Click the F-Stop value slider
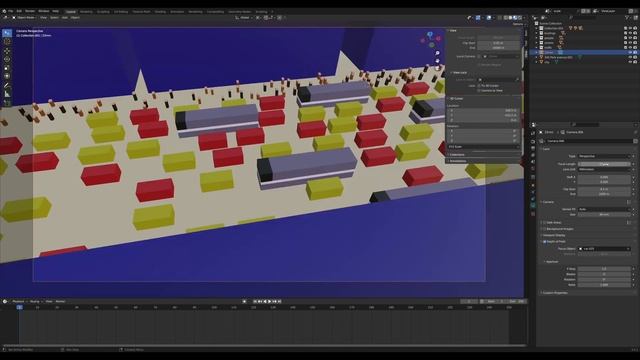 tap(604, 269)
